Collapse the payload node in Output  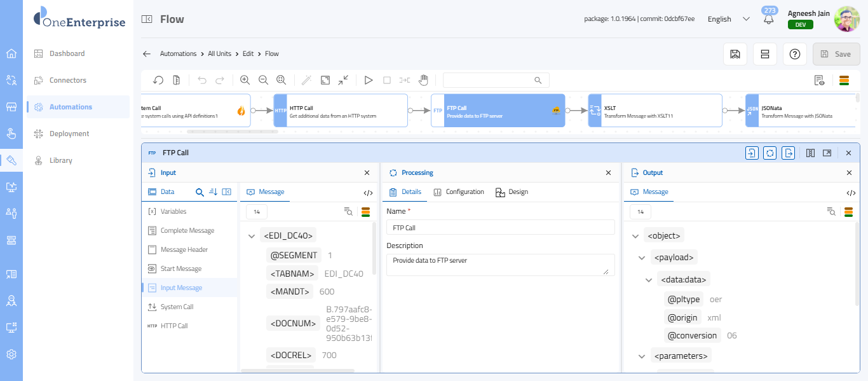click(642, 258)
